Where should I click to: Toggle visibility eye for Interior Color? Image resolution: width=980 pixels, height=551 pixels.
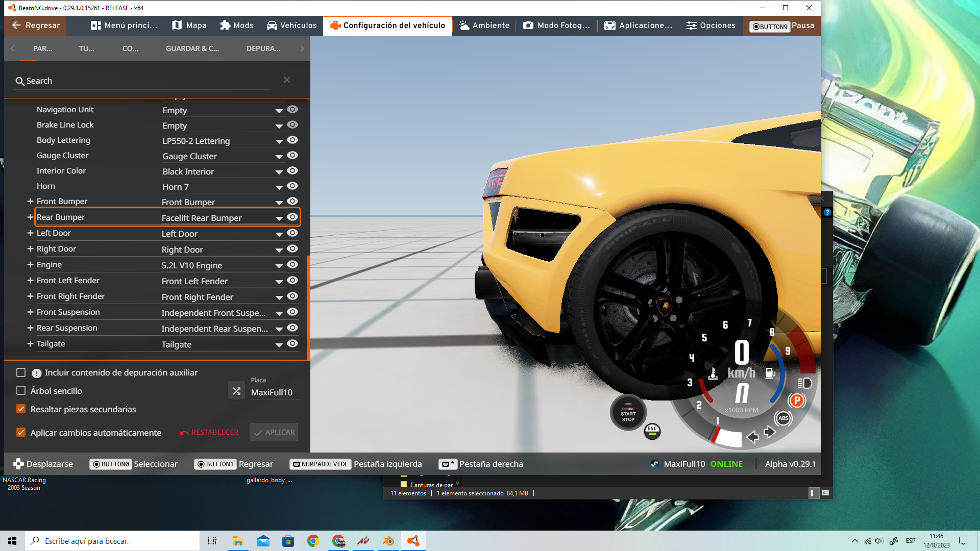click(x=292, y=170)
